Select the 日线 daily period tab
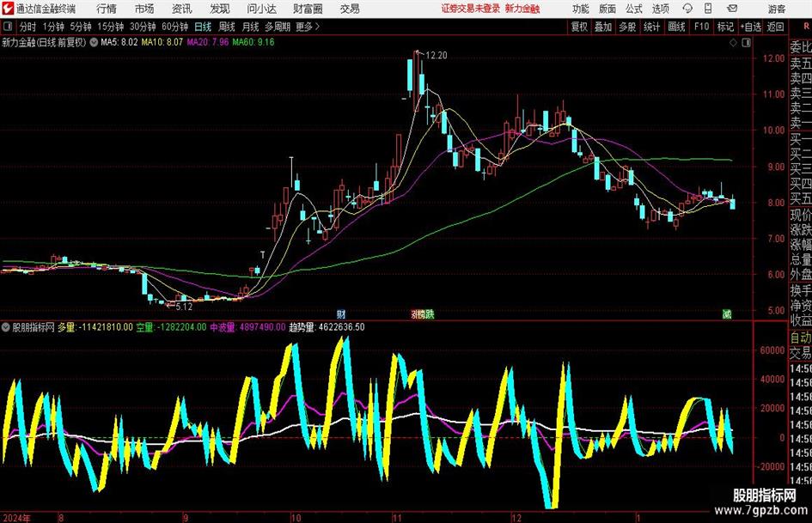 (203, 27)
